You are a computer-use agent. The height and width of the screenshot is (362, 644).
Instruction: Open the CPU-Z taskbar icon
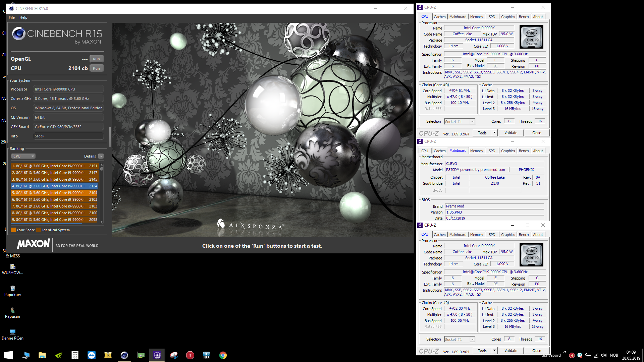point(157,355)
